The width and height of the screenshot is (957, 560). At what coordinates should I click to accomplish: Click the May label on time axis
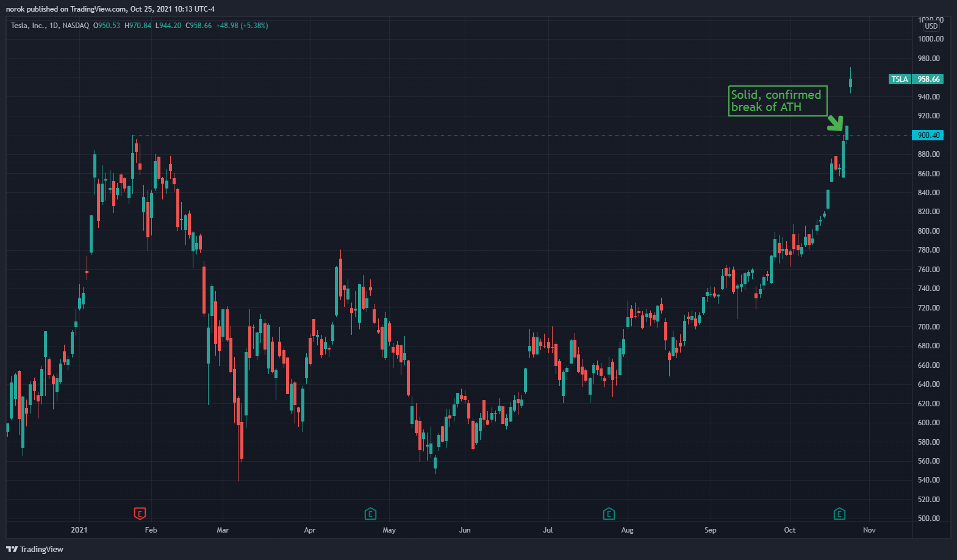389,530
